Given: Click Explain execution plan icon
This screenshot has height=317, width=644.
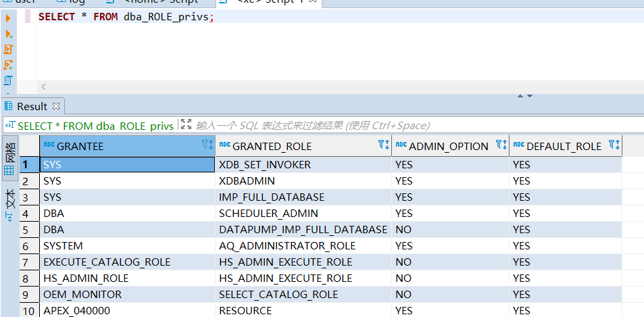Looking at the screenshot, I should (x=8, y=80).
